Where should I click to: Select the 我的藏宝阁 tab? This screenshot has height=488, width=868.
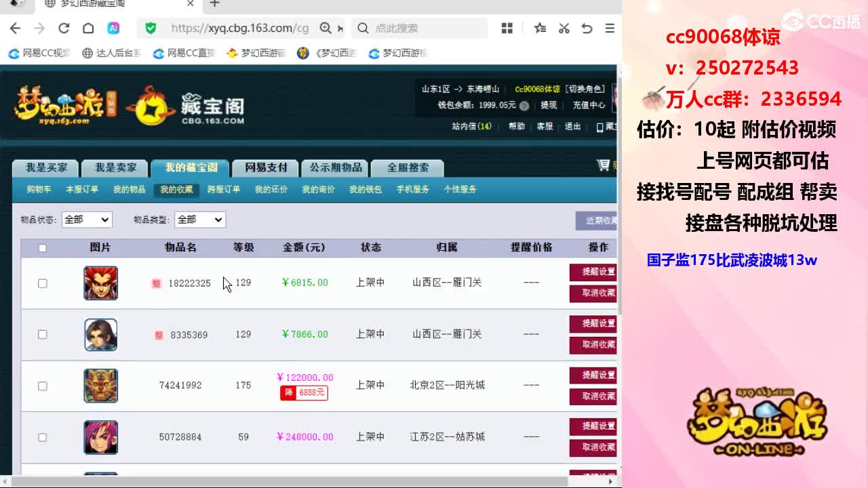pos(191,167)
